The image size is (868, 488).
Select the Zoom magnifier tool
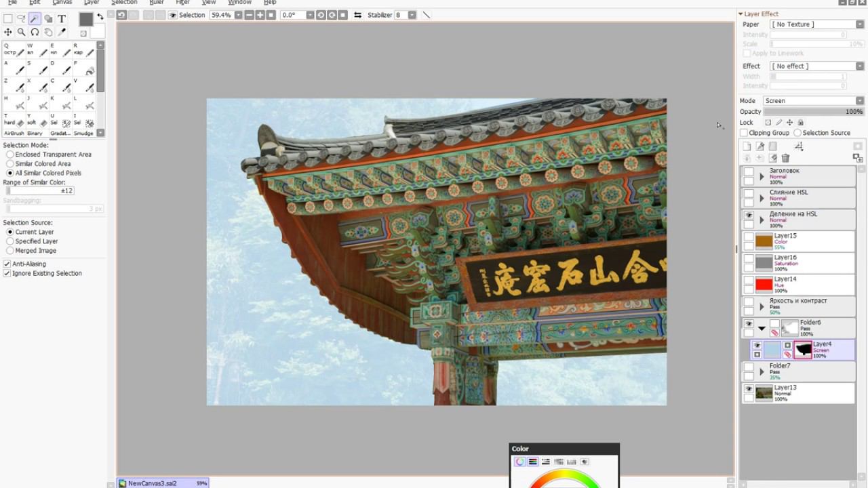(x=21, y=32)
